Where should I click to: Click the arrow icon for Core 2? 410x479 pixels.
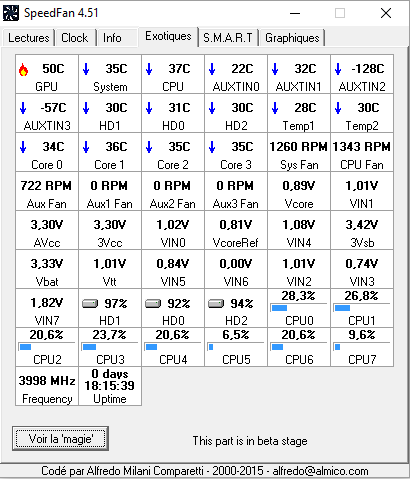[x=149, y=147]
